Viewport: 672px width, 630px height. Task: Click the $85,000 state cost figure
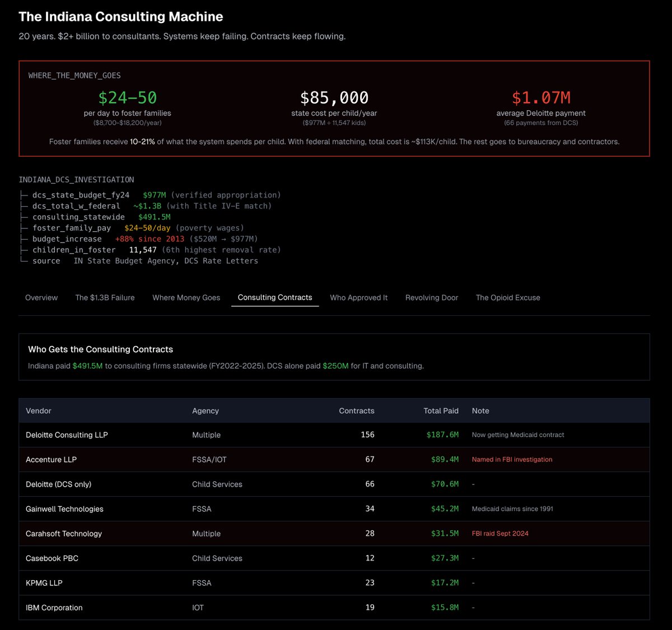point(334,97)
